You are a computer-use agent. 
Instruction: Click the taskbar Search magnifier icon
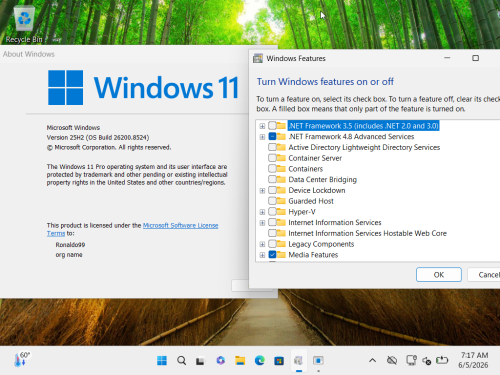click(x=182, y=361)
